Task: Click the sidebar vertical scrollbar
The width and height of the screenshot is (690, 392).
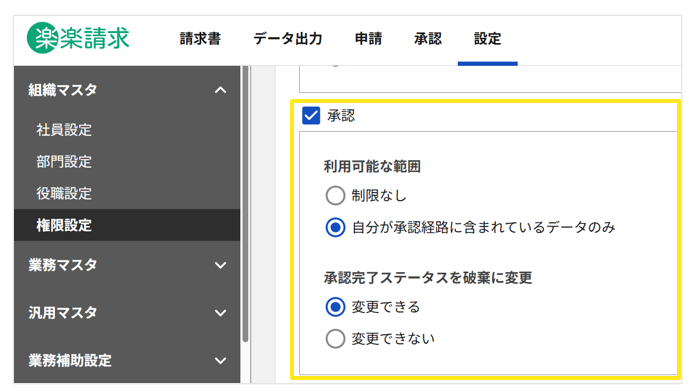Action: 246,204
